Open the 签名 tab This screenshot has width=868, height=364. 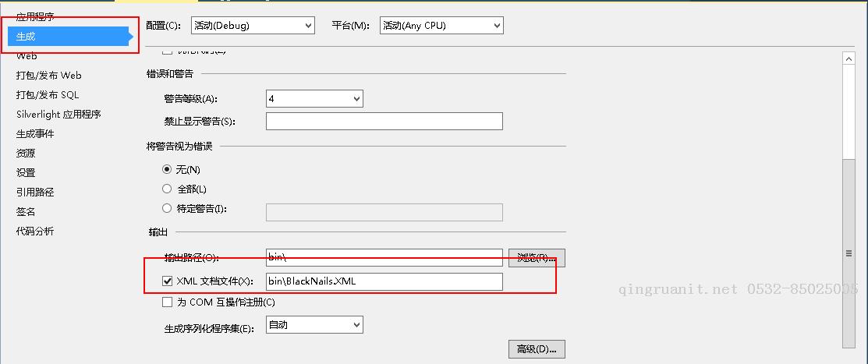point(26,212)
